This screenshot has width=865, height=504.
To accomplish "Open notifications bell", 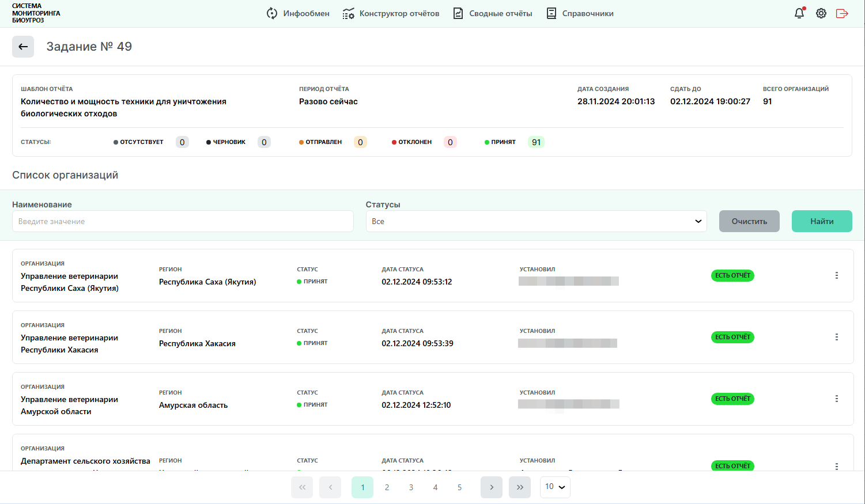I will [x=799, y=13].
